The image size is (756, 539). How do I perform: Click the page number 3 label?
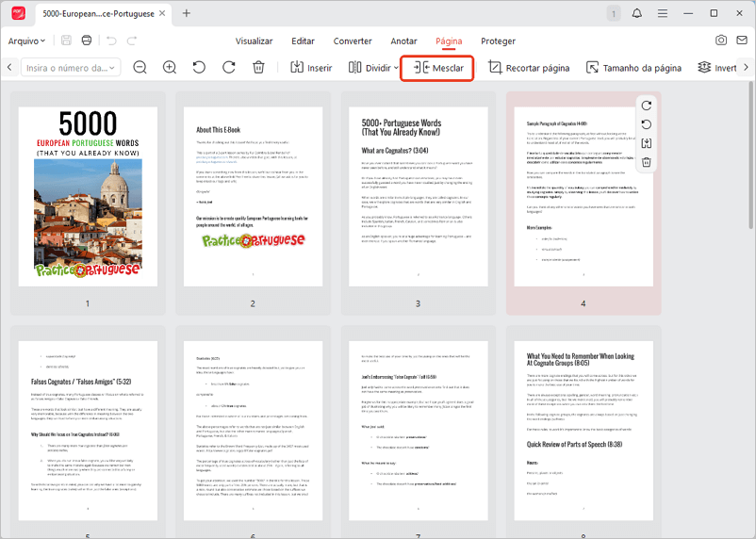coord(418,303)
